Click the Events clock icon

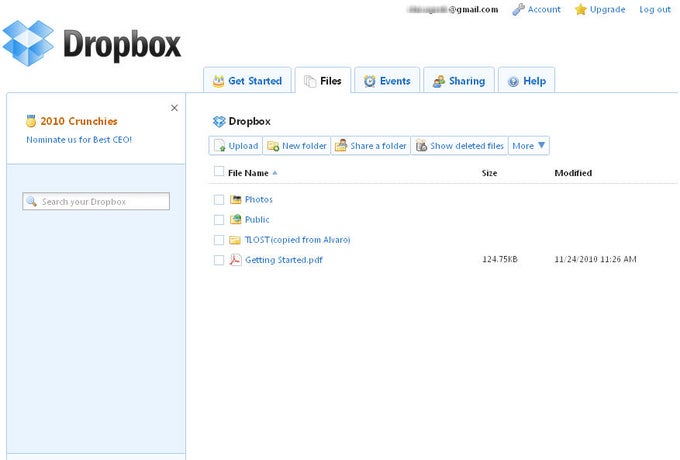(369, 81)
